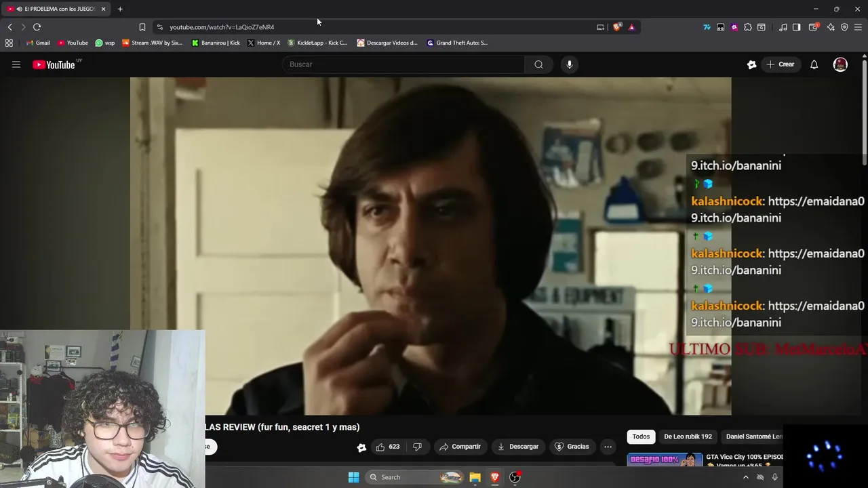Open YouTube notifications bell
This screenshot has height=488, width=868.
[x=814, y=64]
